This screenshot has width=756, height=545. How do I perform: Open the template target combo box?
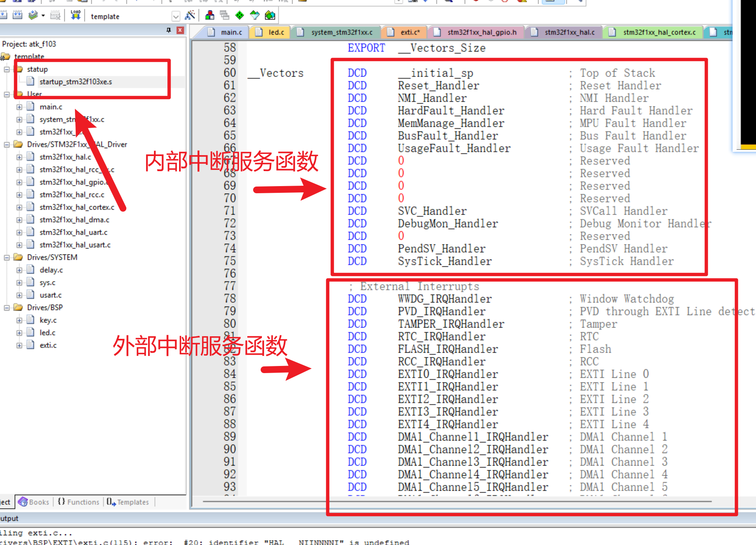[x=135, y=16]
